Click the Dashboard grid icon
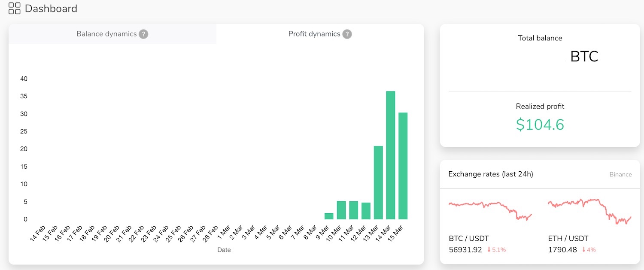Viewport: 644px width, 270px height. [15, 8]
